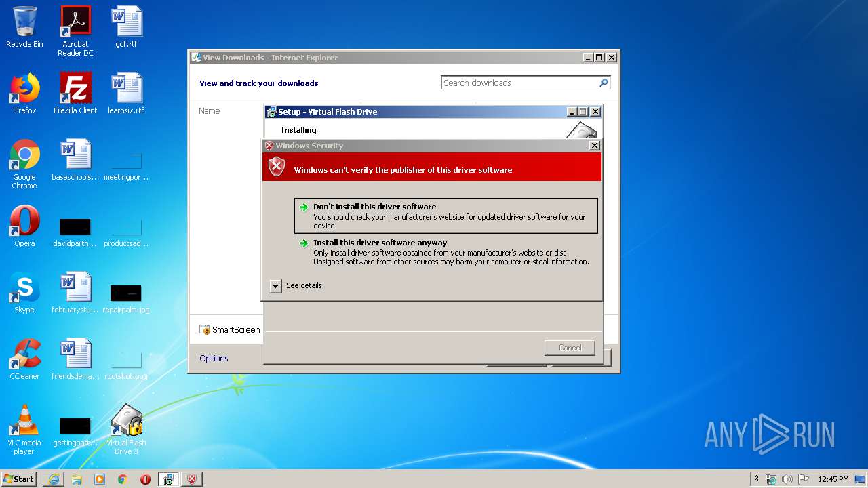Open Windows Media Player taskbar icon
This screenshot has width=868, height=488.
pyautogui.click(x=100, y=479)
